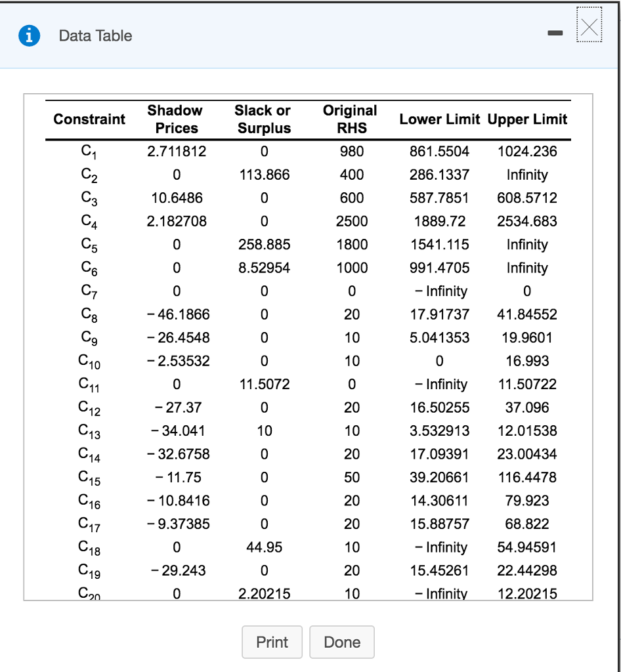Click the Print button
Viewport: 621px width, 672px height.
click(272, 642)
